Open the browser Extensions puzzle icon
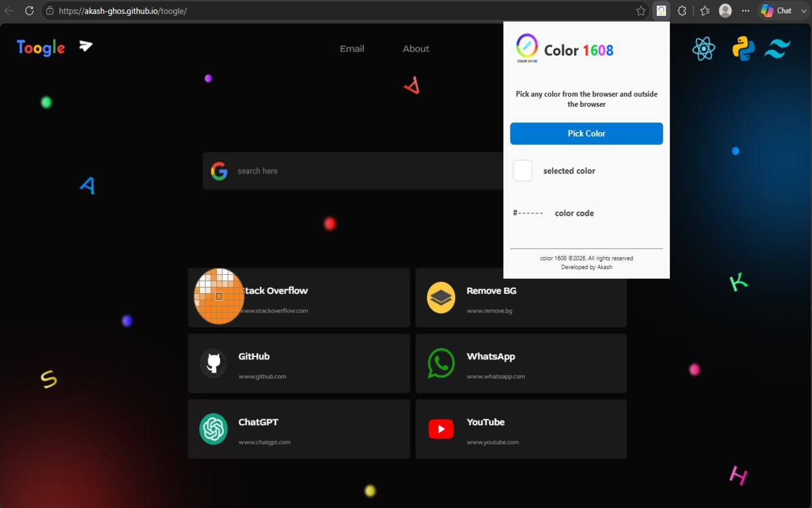The image size is (812, 508). 682,11
